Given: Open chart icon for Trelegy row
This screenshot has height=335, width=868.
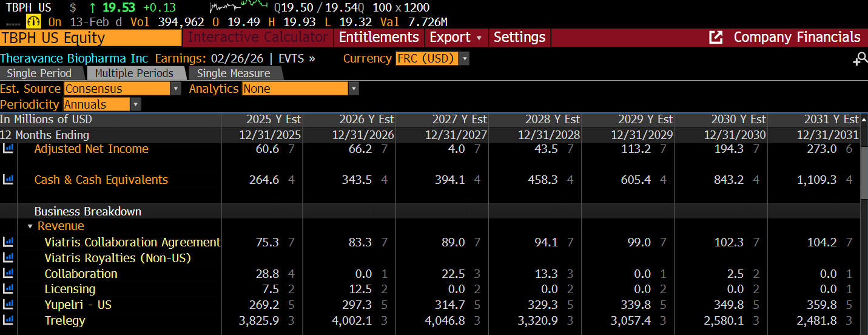Looking at the screenshot, I should coord(8,320).
